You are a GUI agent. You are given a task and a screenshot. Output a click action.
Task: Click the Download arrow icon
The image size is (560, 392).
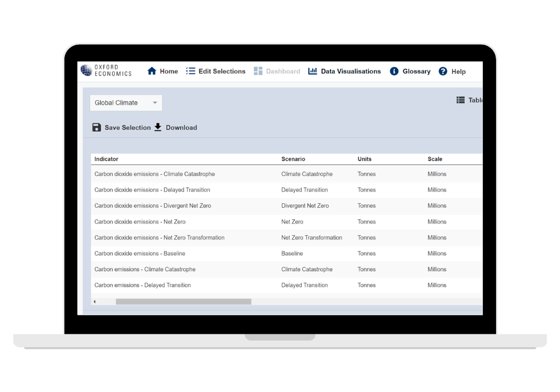[x=158, y=127]
